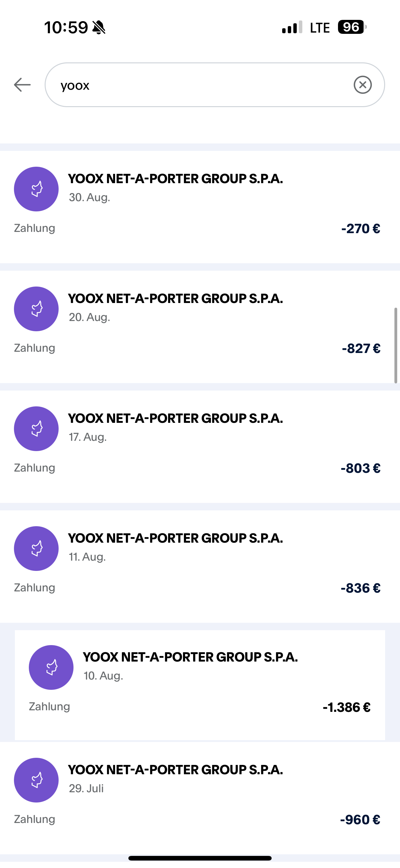Image resolution: width=400 pixels, height=868 pixels.
Task: Click the vertical scrollbar indicator
Action: click(396, 346)
